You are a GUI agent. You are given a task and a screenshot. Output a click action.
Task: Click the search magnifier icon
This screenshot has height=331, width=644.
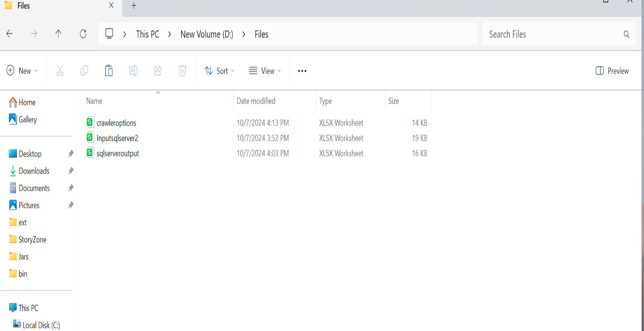[626, 34]
